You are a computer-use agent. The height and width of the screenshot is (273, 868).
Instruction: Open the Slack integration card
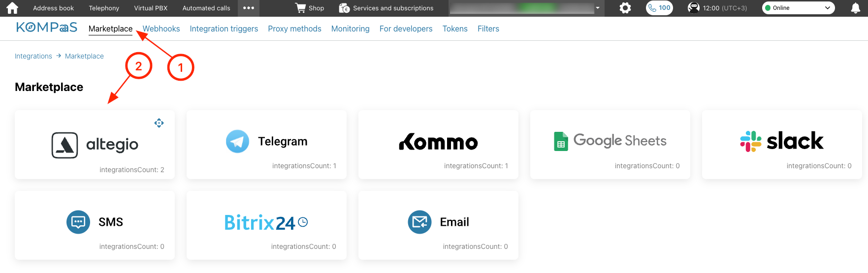782,145
